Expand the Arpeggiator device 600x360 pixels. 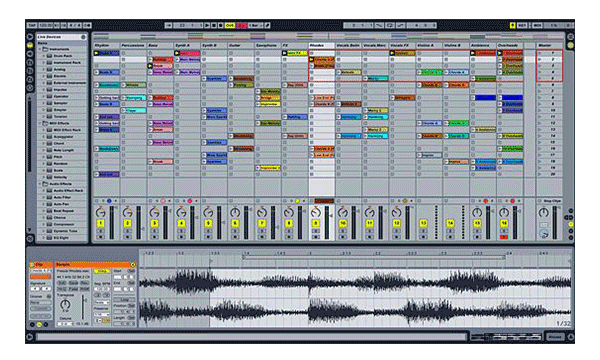coord(44,137)
